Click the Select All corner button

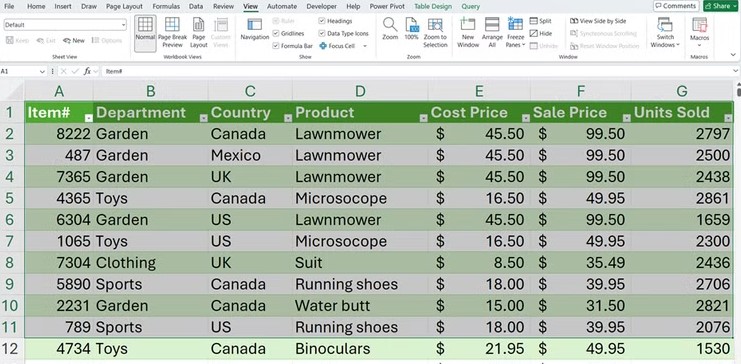(12, 91)
